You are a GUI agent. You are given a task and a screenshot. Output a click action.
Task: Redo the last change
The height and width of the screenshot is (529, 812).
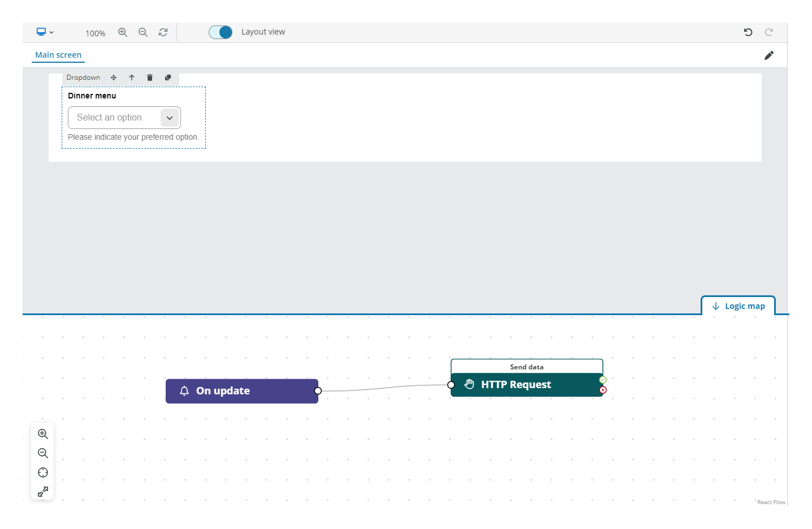[x=768, y=32]
